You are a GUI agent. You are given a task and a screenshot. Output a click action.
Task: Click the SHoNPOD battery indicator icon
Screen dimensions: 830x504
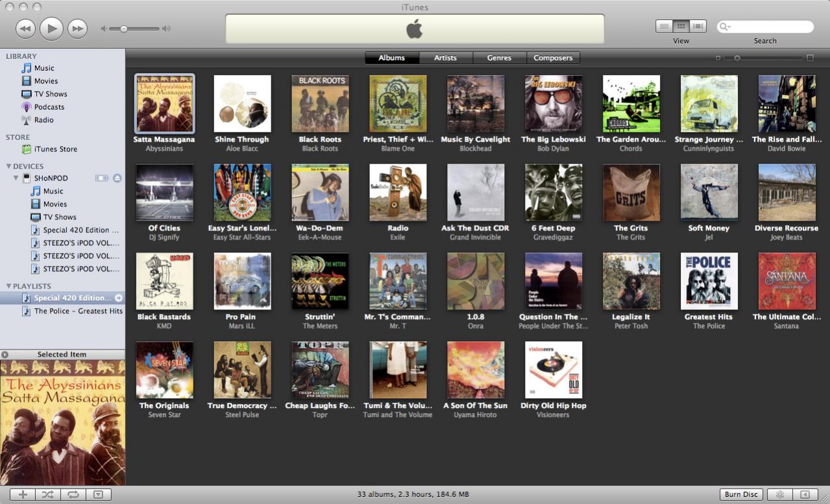[x=102, y=178]
